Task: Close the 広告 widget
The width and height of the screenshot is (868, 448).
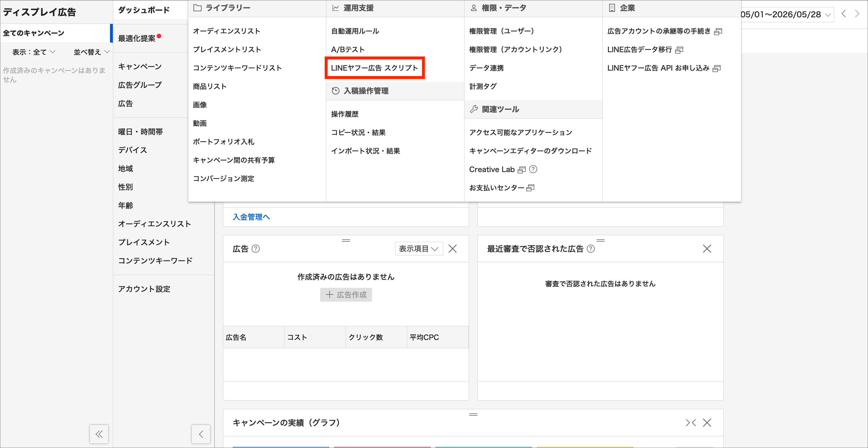Action: click(453, 249)
